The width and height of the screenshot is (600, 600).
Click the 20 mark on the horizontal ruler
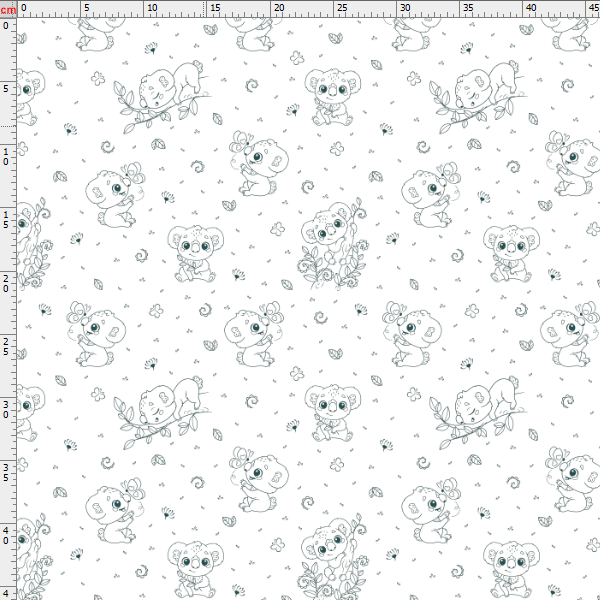click(279, 7)
